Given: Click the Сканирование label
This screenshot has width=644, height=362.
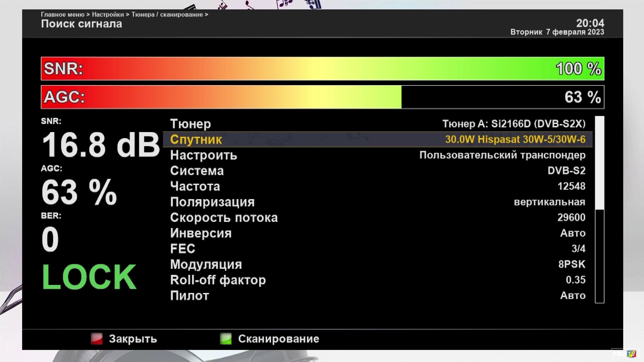Looking at the screenshot, I should tap(278, 339).
